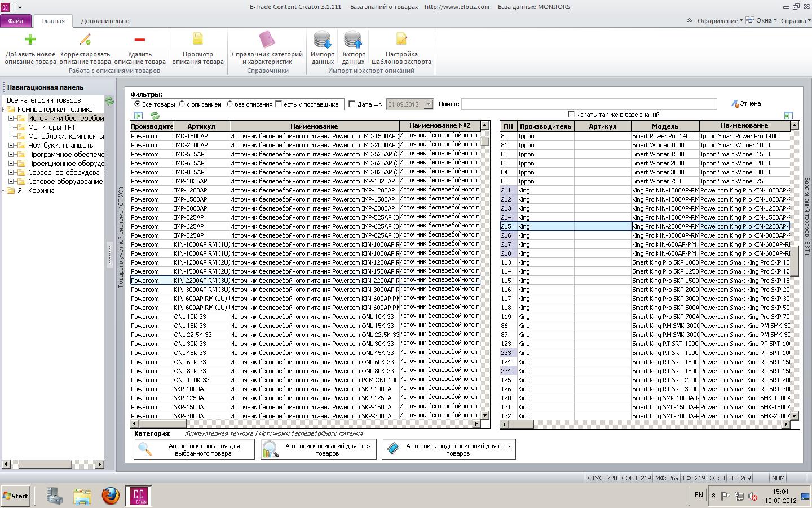Click knowledge base table vertical scrollbar thumb
The image size is (812, 508).
tap(795, 261)
